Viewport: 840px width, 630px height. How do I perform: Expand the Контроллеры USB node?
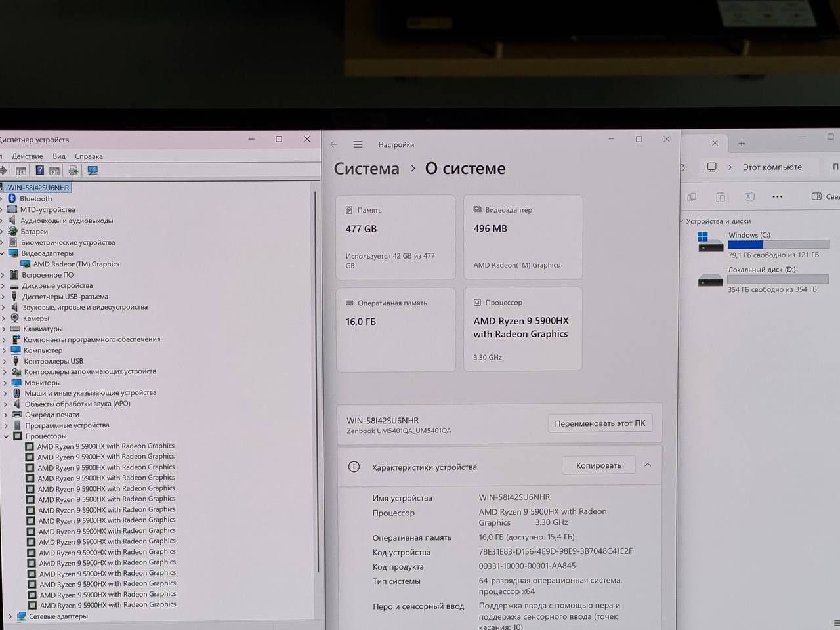point(4,361)
